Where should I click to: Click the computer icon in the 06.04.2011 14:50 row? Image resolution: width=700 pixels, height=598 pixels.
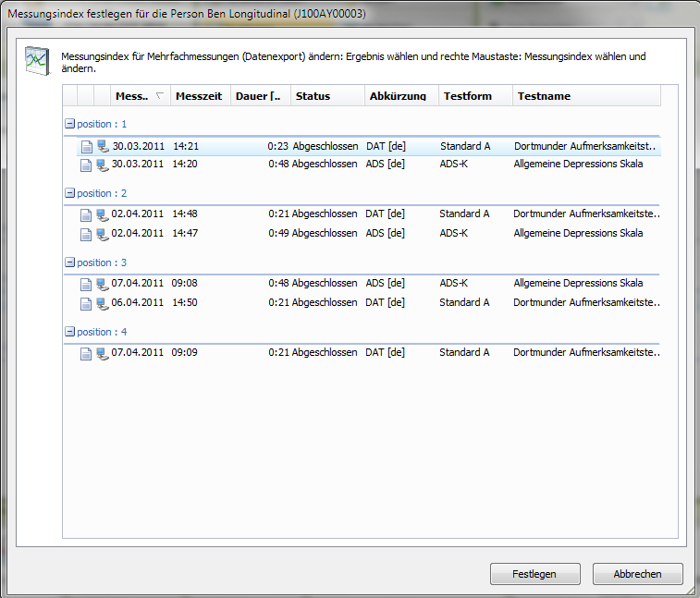click(102, 303)
